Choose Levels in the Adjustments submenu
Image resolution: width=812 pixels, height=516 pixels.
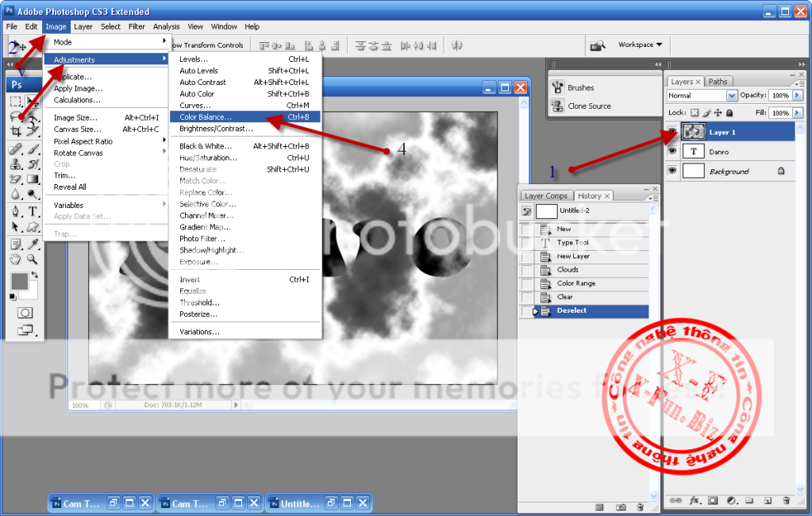coord(244,59)
